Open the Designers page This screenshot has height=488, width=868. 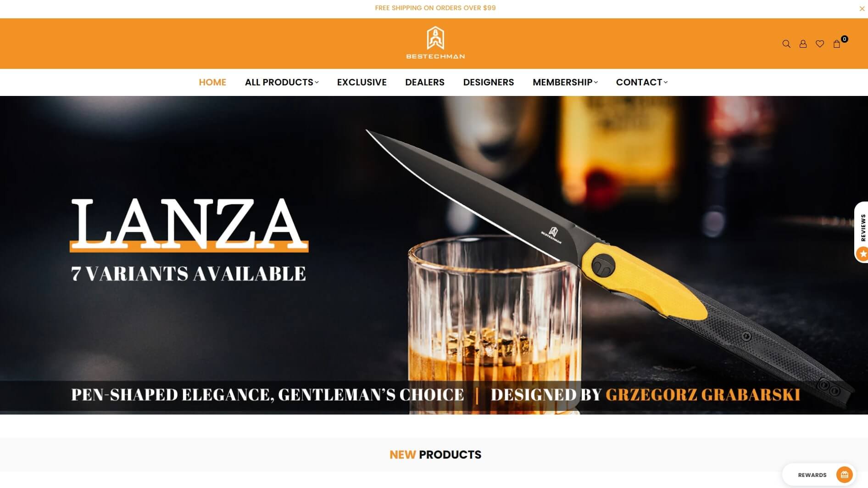point(489,82)
